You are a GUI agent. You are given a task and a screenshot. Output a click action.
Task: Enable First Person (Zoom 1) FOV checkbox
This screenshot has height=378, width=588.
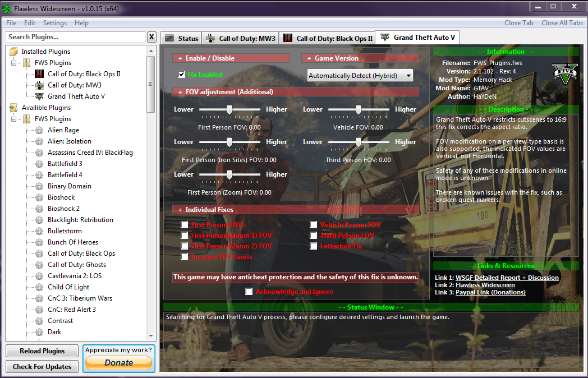(184, 236)
